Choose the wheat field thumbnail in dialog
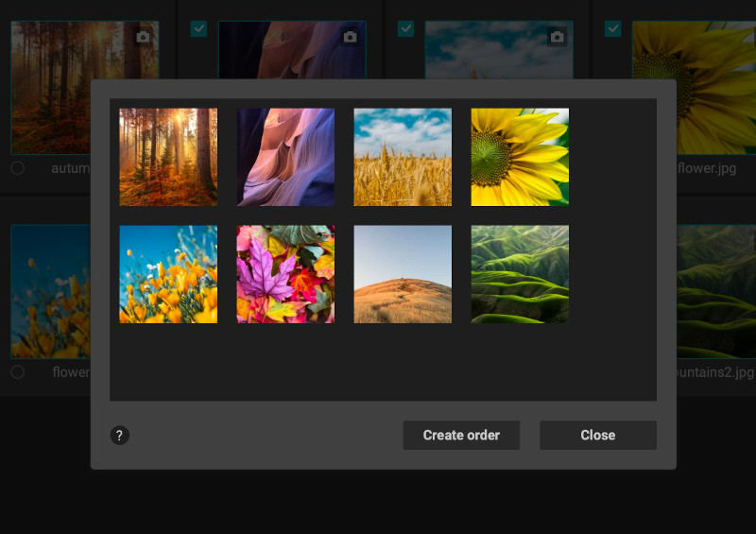 [403, 157]
